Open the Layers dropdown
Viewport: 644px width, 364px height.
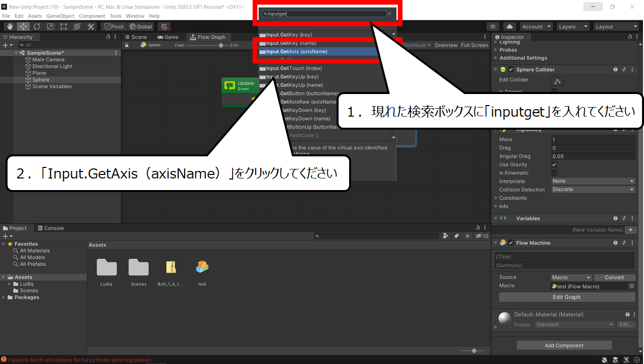tap(573, 27)
